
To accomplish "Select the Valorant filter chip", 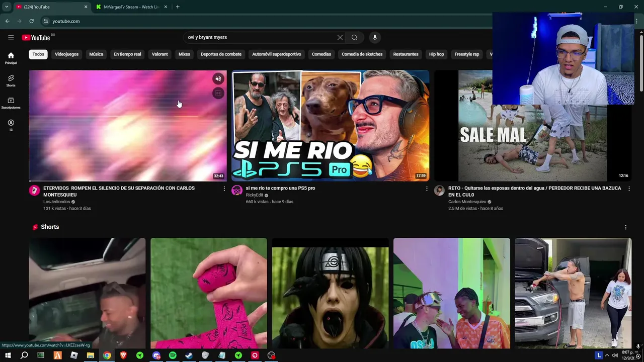I will [x=160, y=54].
